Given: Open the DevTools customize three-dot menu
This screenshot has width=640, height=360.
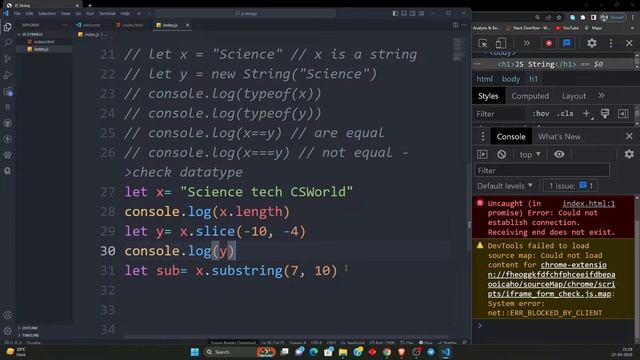Looking at the screenshot, I should click(611, 43).
